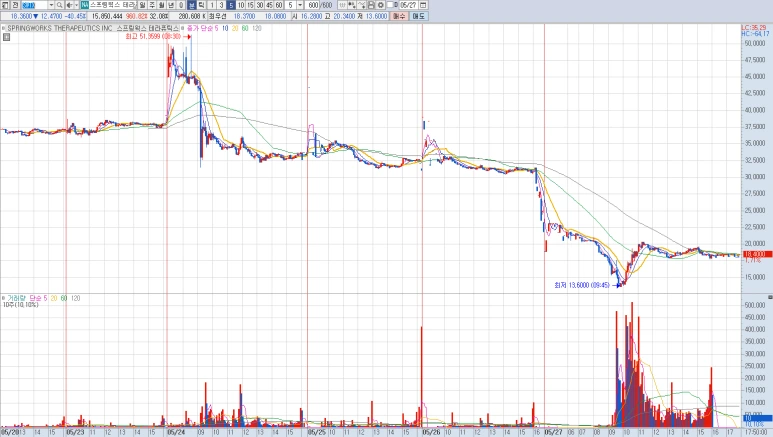Open the small arrow dropdown beside speaker icon

[x=76, y=5]
